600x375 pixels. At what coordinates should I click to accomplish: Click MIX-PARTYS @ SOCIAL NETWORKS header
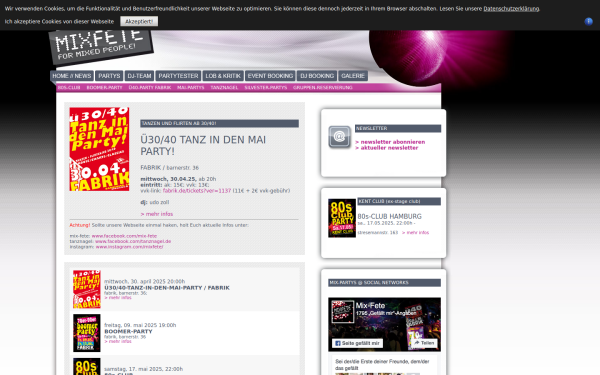pyautogui.click(x=384, y=283)
